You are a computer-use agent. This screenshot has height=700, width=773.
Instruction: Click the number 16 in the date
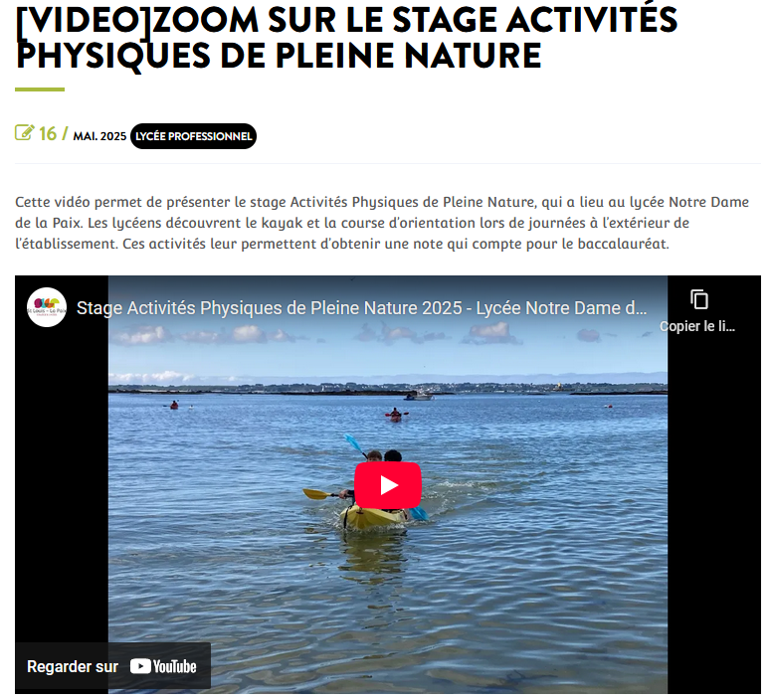tap(48, 133)
